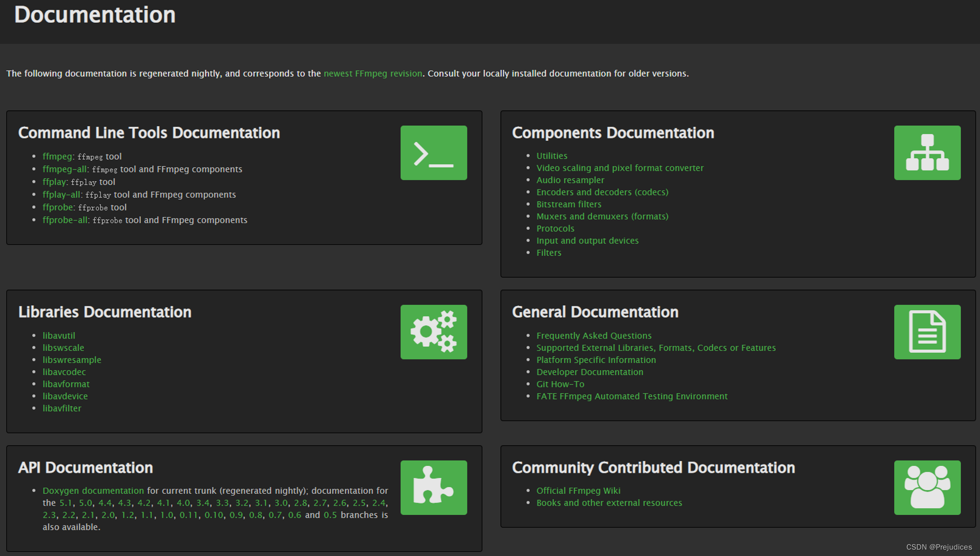Open the Audio resampler link
This screenshot has height=556, width=980.
[x=570, y=180]
